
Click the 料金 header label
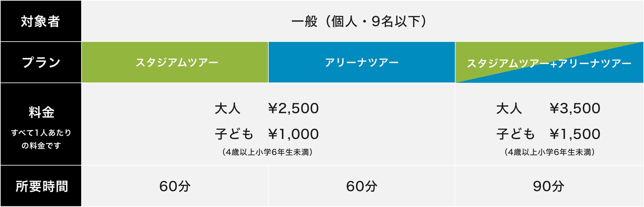(x=41, y=112)
